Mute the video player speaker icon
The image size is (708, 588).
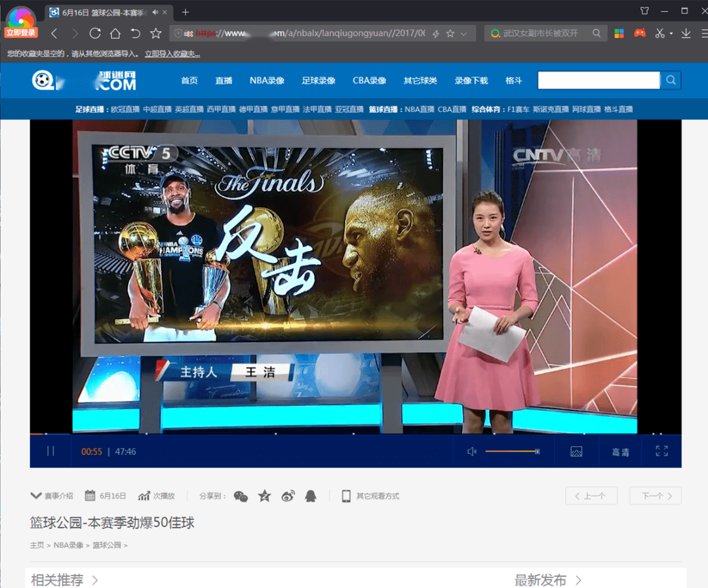coord(471,452)
